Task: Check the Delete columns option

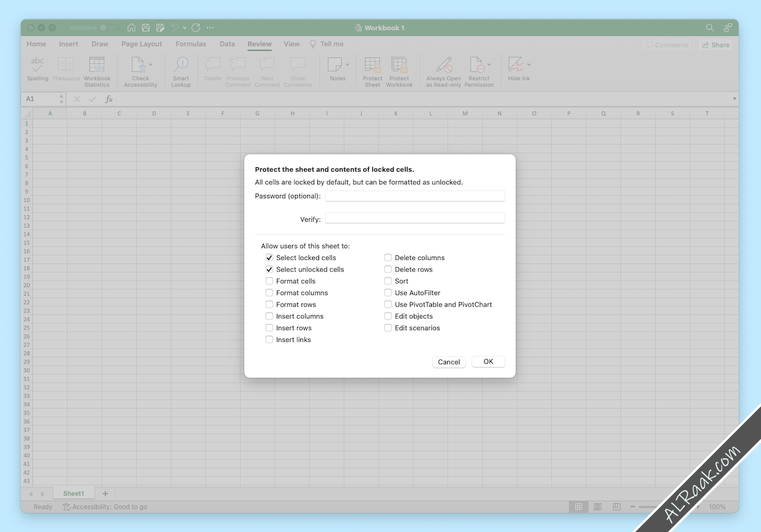Action: (388, 258)
